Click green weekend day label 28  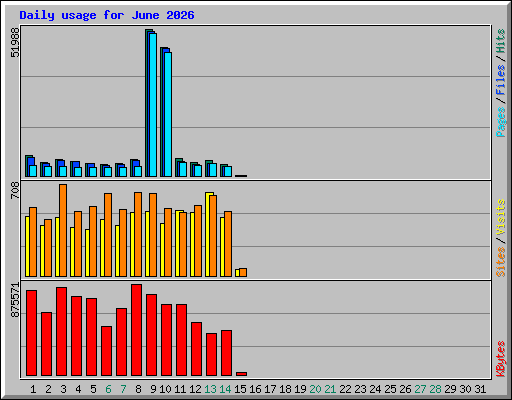(435, 389)
